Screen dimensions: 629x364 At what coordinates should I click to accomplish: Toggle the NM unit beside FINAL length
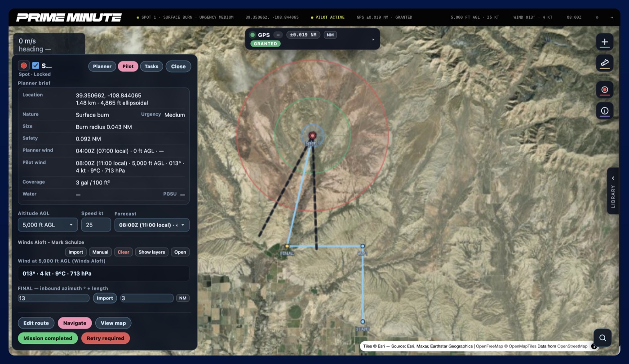182,298
